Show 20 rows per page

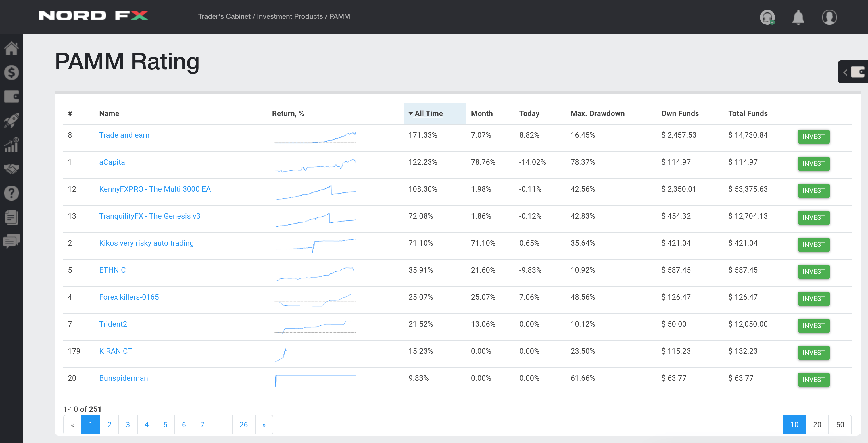(x=817, y=425)
